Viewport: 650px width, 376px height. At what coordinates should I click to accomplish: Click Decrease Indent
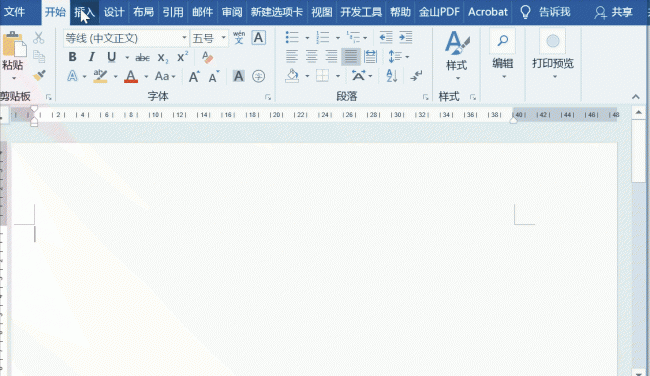tap(386, 37)
